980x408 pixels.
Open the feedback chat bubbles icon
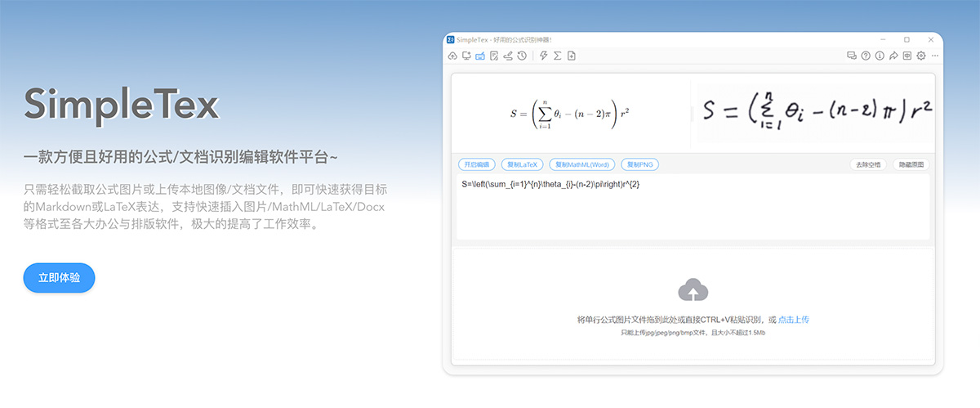852,56
